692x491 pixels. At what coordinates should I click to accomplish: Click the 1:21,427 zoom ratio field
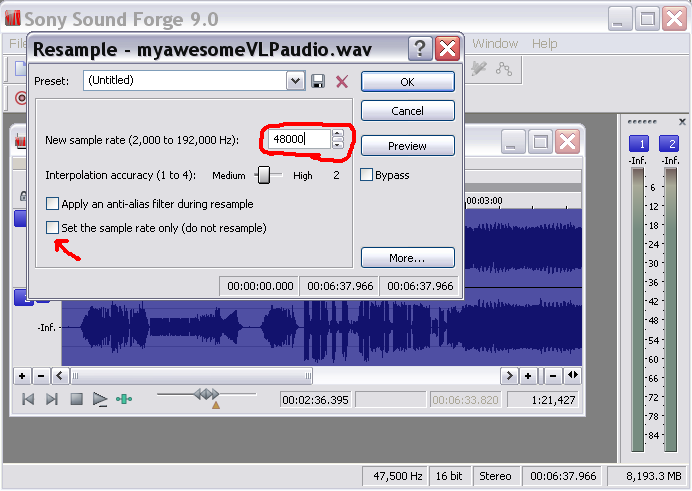click(543, 400)
